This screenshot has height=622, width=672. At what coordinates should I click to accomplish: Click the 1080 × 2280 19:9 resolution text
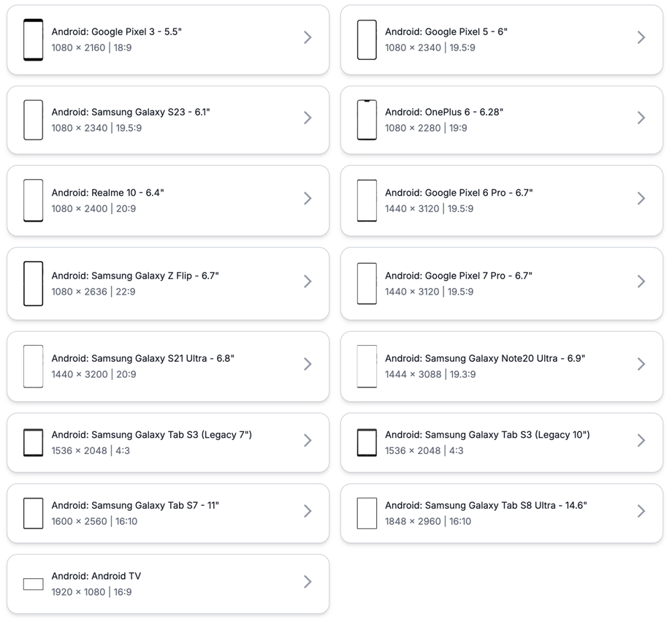(426, 128)
